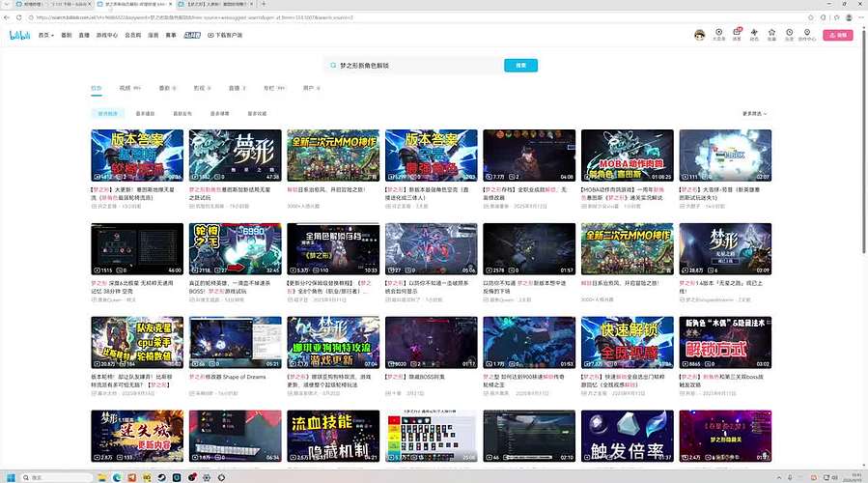Screen dimensions: 868x483
Task: Open 游戏中心 in the top navigation
Action: point(107,35)
